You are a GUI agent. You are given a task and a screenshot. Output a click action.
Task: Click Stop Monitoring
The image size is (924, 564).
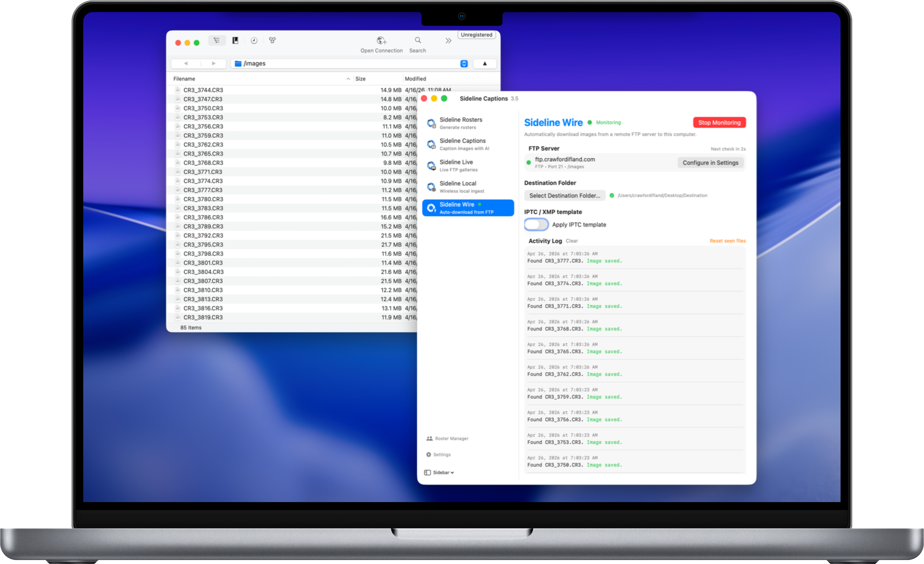(x=719, y=122)
